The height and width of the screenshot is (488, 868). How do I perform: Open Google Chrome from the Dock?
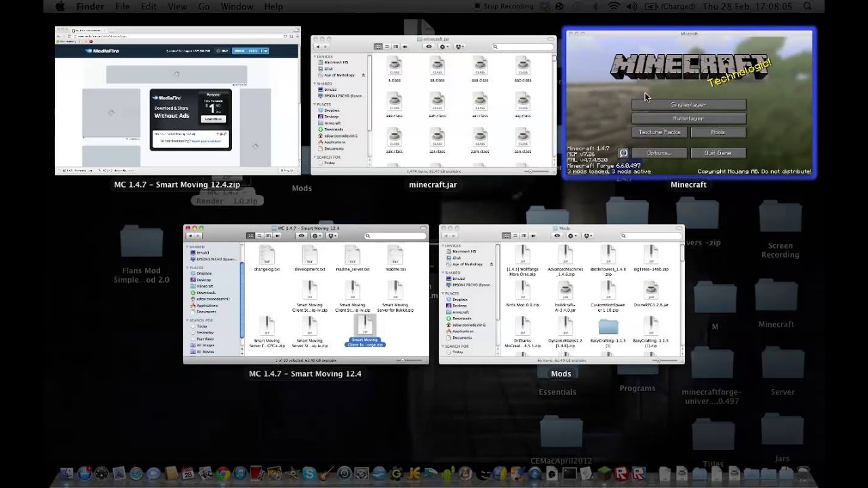tap(223, 474)
